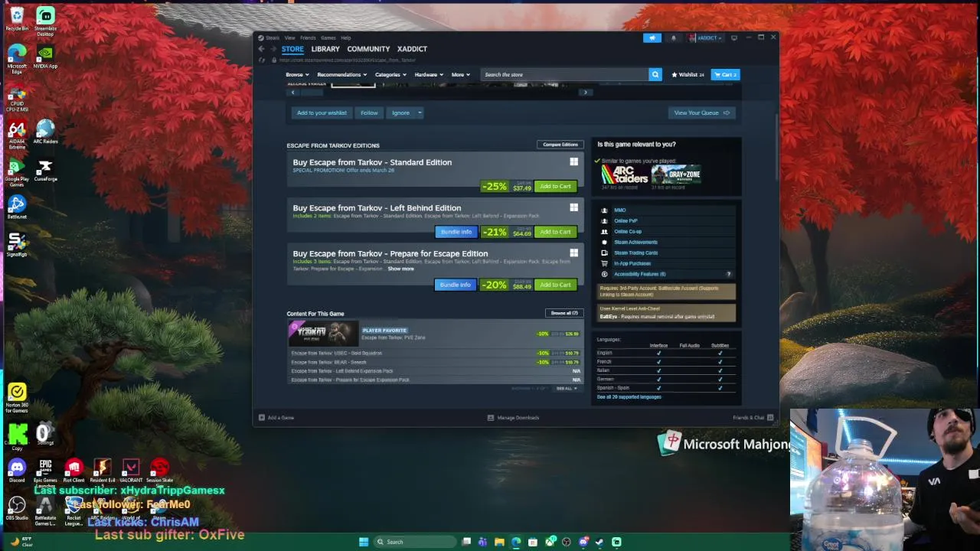Launch Epic Games Launcher from the desktop
The width and height of the screenshot is (980, 551).
[x=45, y=471]
